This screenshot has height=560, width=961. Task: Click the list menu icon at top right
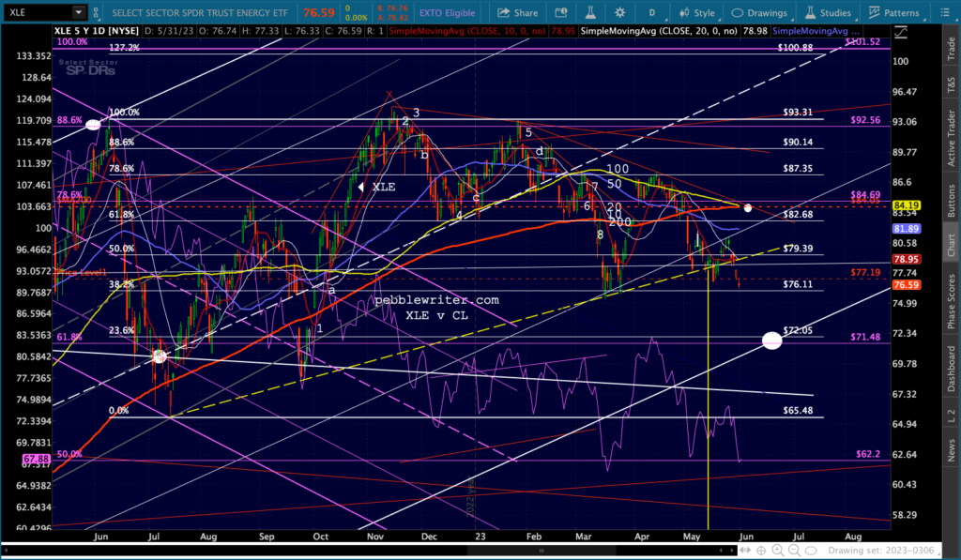pyautogui.click(x=944, y=12)
